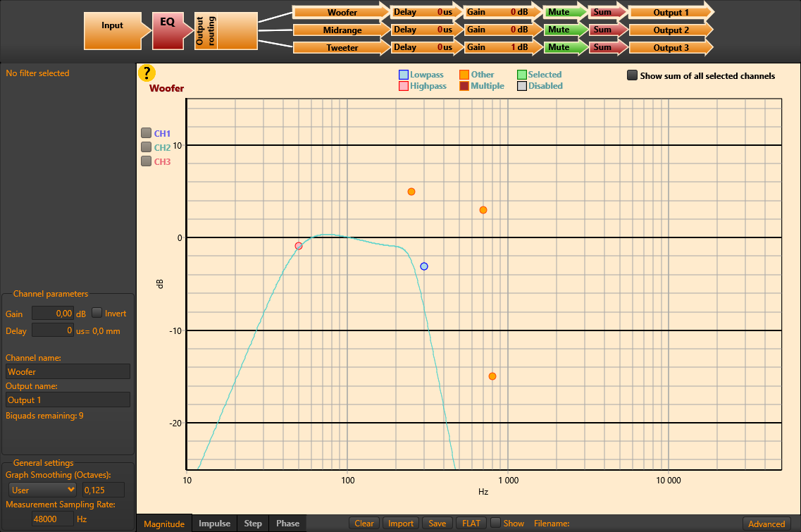Click the Biquads remaining: 9 text
This screenshot has height=532, width=801.
(x=44, y=416)
